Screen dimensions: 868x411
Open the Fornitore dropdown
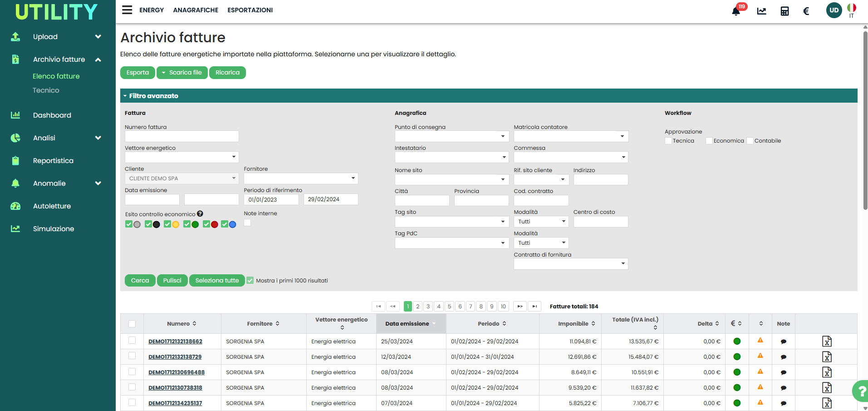pyautogui.click(x=301, y=178)
